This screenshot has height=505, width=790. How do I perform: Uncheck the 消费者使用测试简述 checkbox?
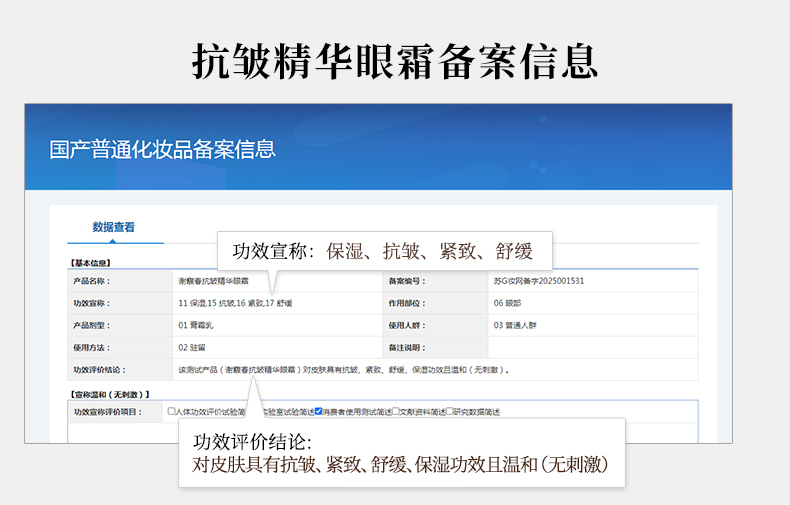[x=319, y=411]
